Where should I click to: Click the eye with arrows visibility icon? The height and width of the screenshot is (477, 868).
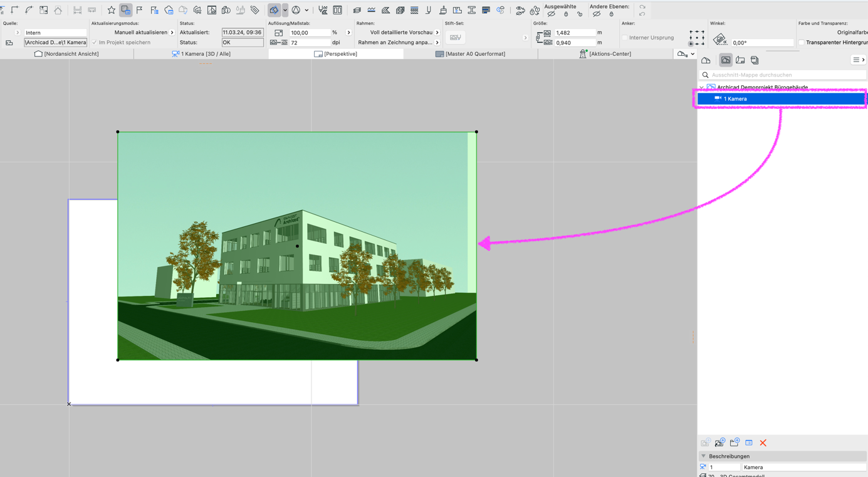pos(520,11)
